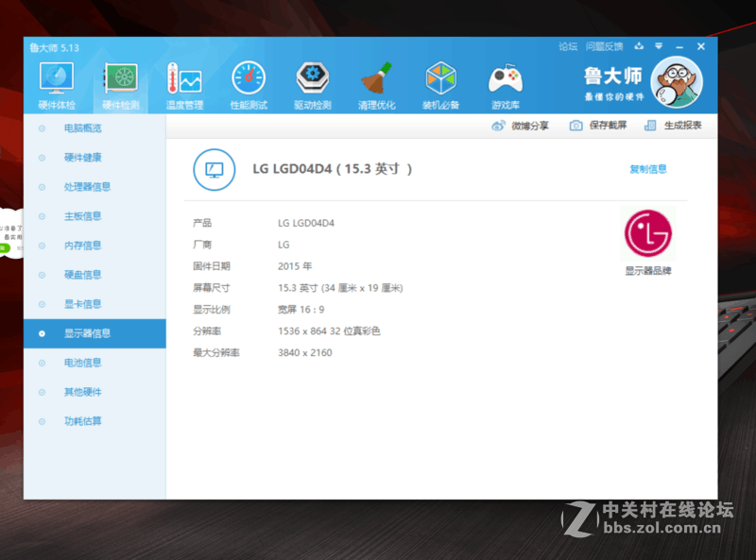Click the LG brand logo

pos(648,233)
